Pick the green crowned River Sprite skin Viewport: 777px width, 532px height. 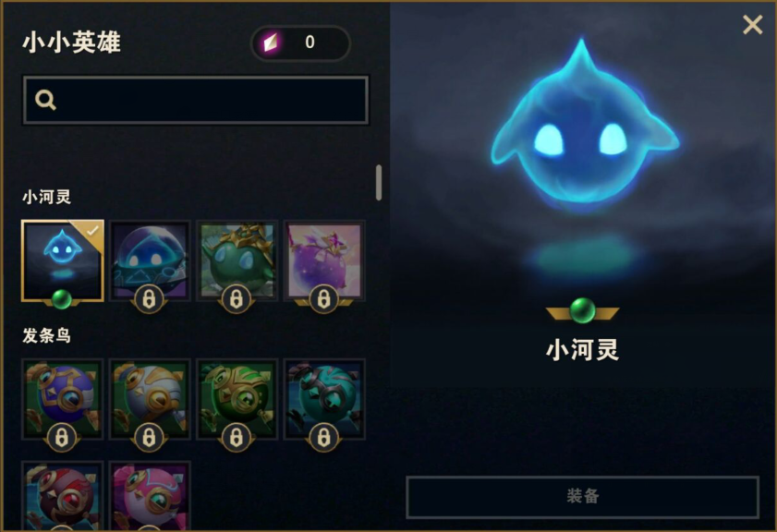pos(237,260)
